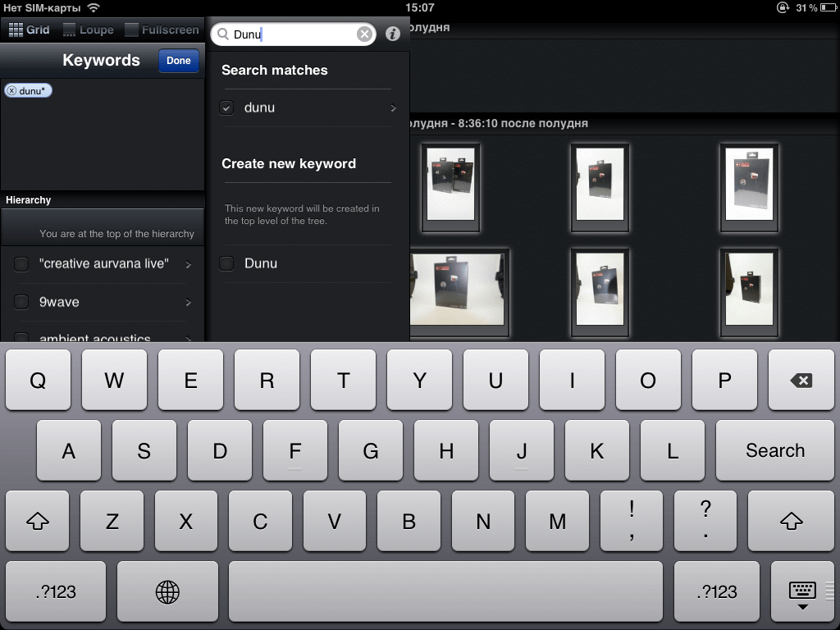Image resolution: width=840 pixels, height=630 pixels.
Task: Tap the N key
Action: click(x=483, y=521)
